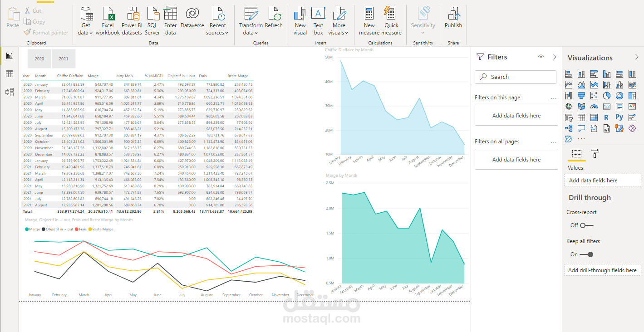Add the gauge visual
This screenshot has width=644, height=332.
(594, 107)
